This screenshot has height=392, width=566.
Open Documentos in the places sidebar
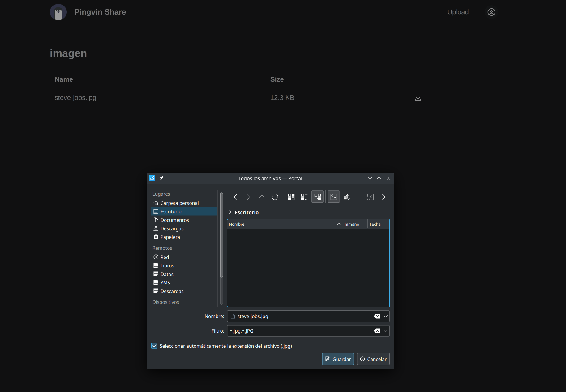pyautogui.click(x=174, y=220)
